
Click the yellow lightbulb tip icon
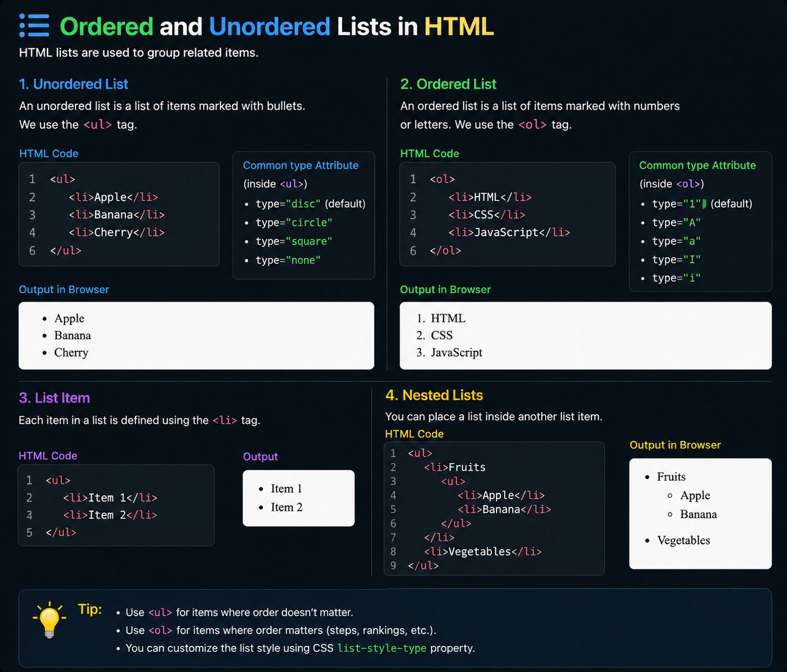click(49, 620)
